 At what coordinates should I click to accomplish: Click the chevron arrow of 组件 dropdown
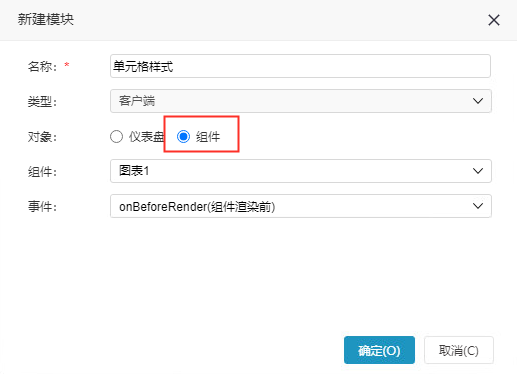478,171
